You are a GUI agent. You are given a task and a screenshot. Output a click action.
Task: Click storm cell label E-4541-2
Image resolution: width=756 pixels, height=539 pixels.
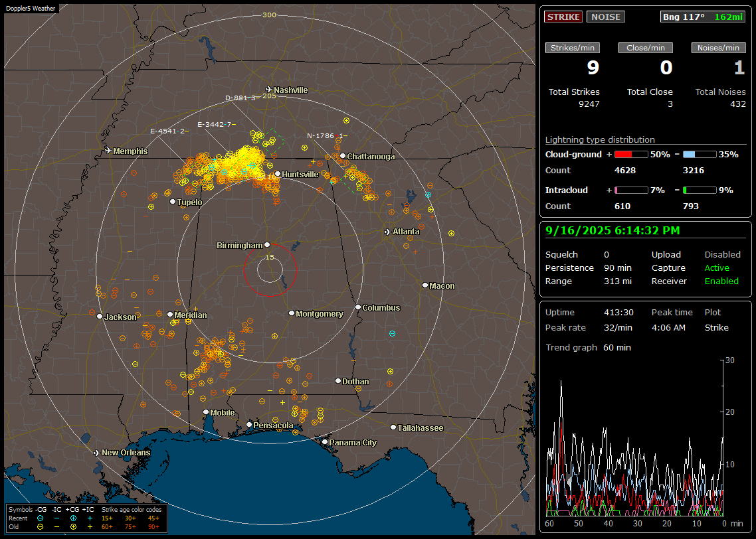point(169,131)
